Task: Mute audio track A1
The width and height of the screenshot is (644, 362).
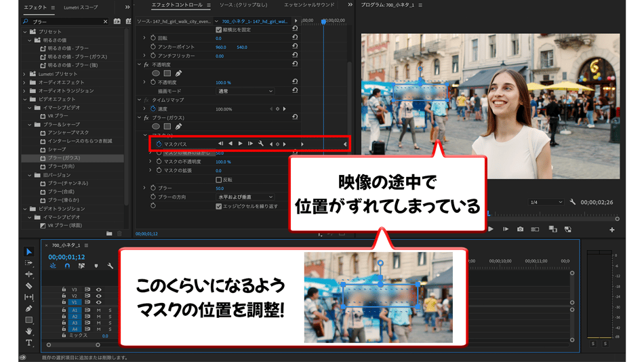Action: coord(98,310)
